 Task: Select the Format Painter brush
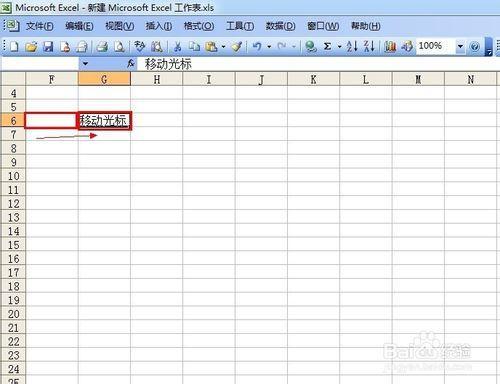point(237,46)
